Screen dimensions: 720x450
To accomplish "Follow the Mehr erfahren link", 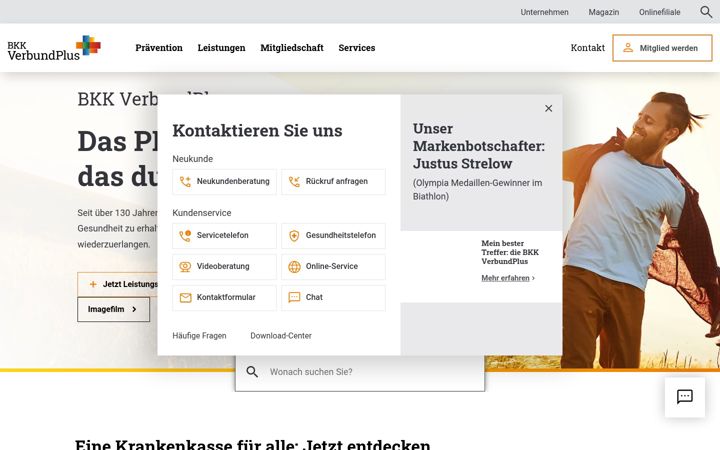I will (508, 278).
